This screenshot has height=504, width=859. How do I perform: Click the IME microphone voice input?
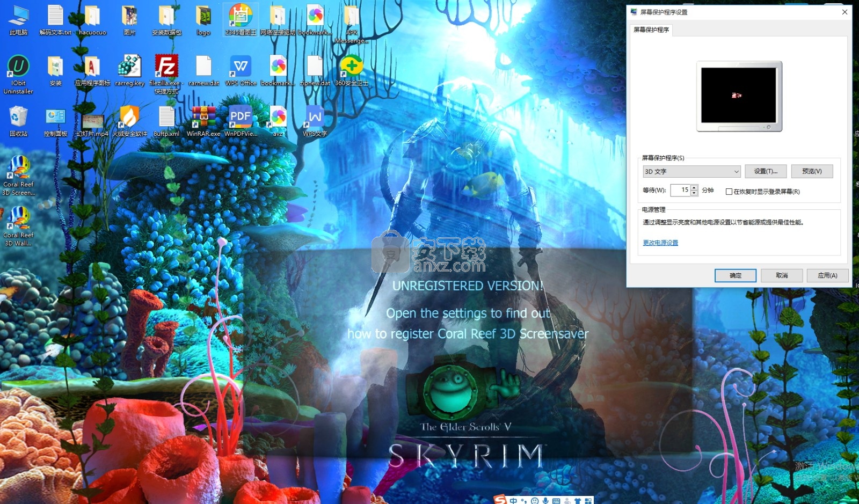(545, 501)
